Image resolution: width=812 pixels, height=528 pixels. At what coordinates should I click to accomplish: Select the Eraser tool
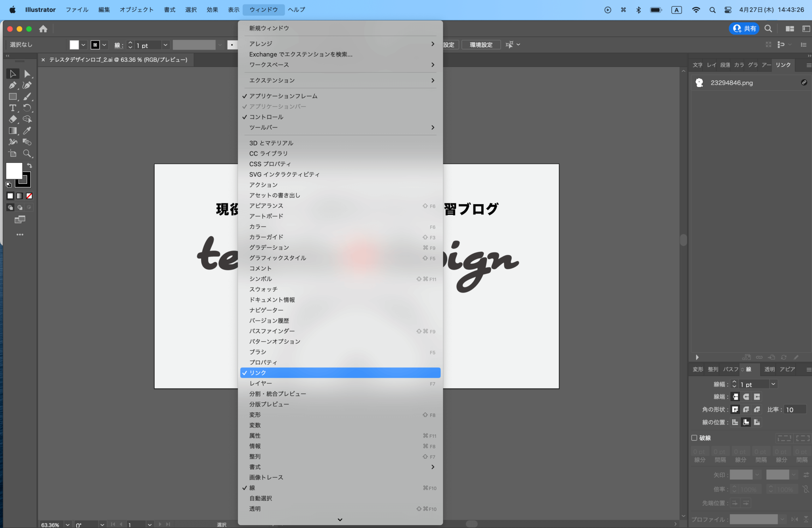[x=12, y=119]
